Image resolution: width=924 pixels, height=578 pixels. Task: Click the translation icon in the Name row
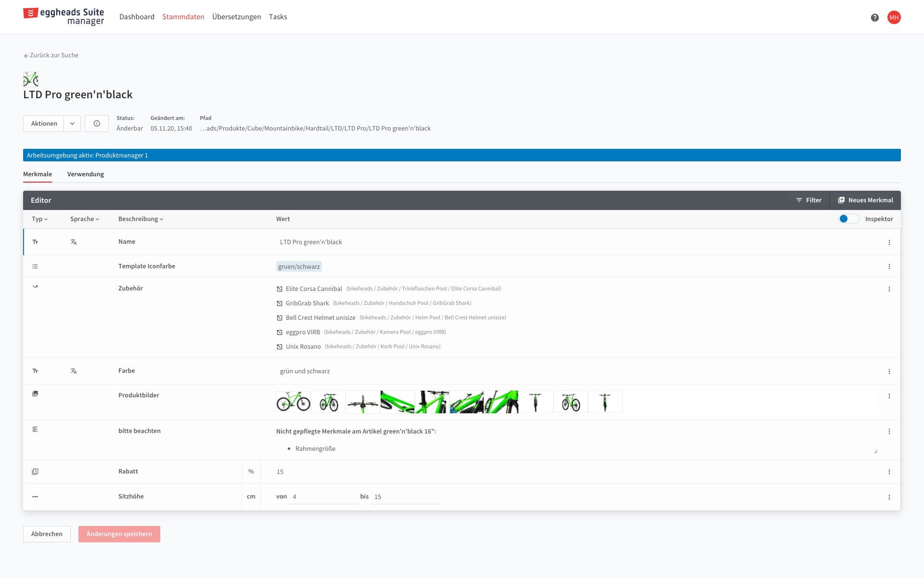[74, 242]
